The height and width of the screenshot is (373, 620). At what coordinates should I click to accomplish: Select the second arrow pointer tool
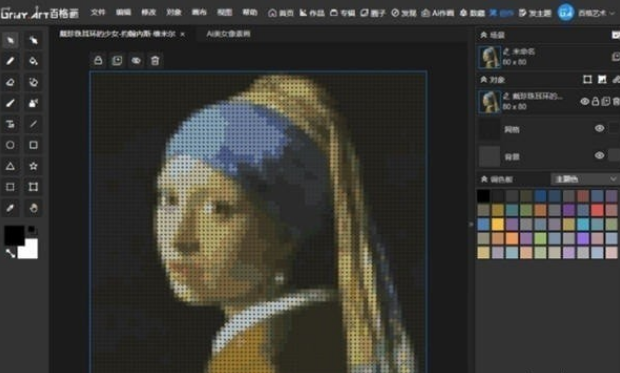coord(33,40)
